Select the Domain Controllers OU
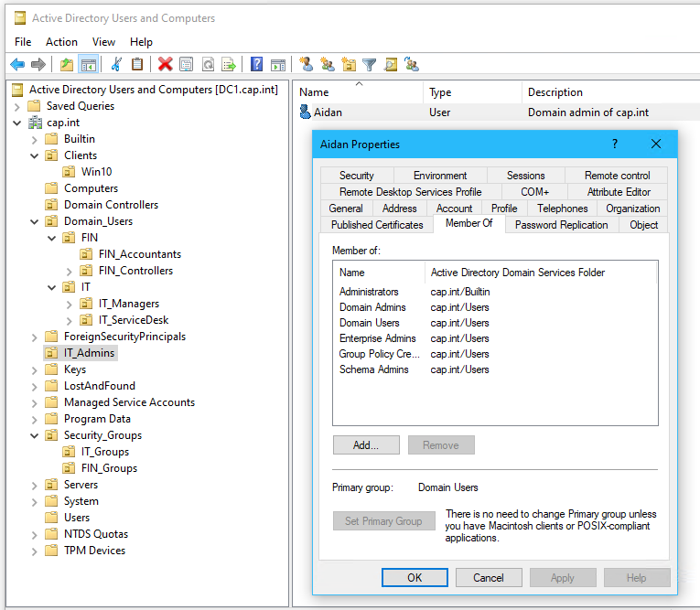Image resolution: width=700 pixels, height=610 pixels. point(111,205)
